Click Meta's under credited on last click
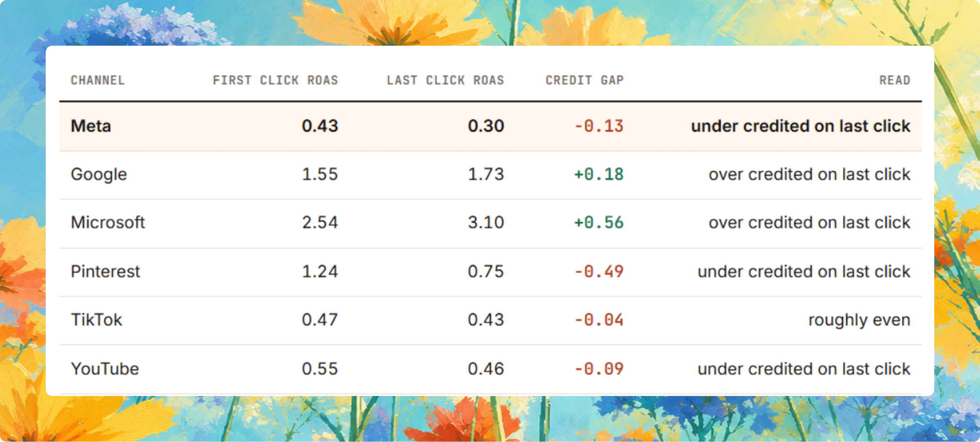This screenshot has height=442, width=980. (801, 126)
